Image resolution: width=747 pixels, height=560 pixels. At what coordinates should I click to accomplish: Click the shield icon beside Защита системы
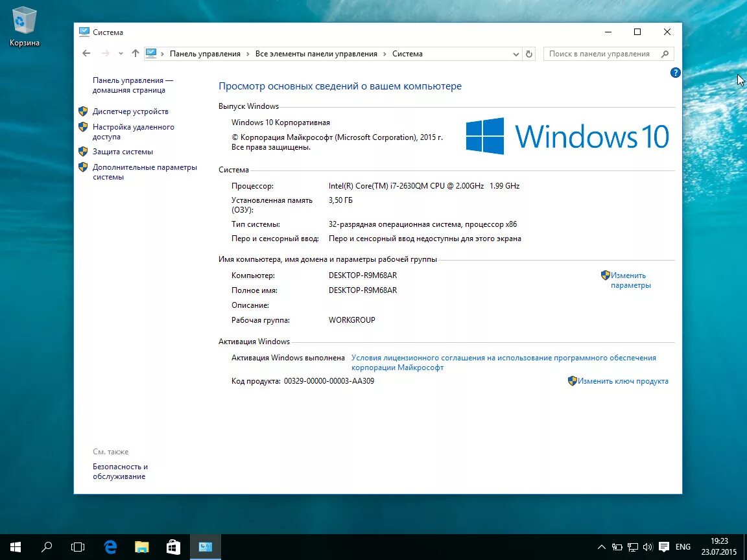point(83,152)
